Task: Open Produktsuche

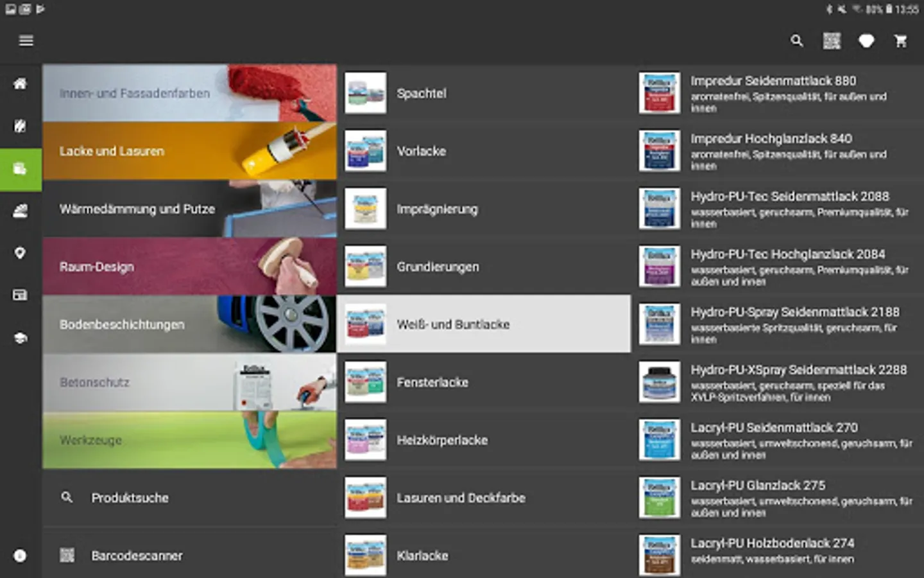Action: click(189, 498)
